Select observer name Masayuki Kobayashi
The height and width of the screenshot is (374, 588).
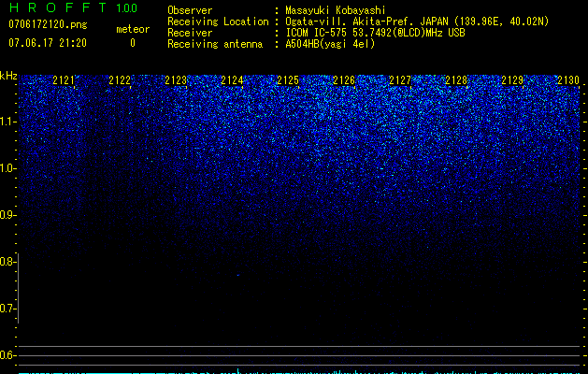(336, 10)
